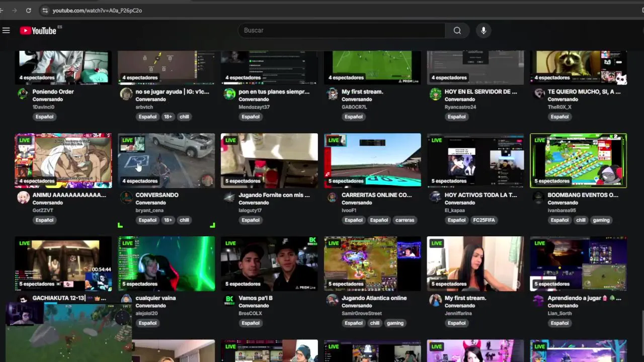Screen dimensions: 644x362
Task: Open the BOOMBANG EVENTOS stream thumbnail
Action: coord(579,160)
